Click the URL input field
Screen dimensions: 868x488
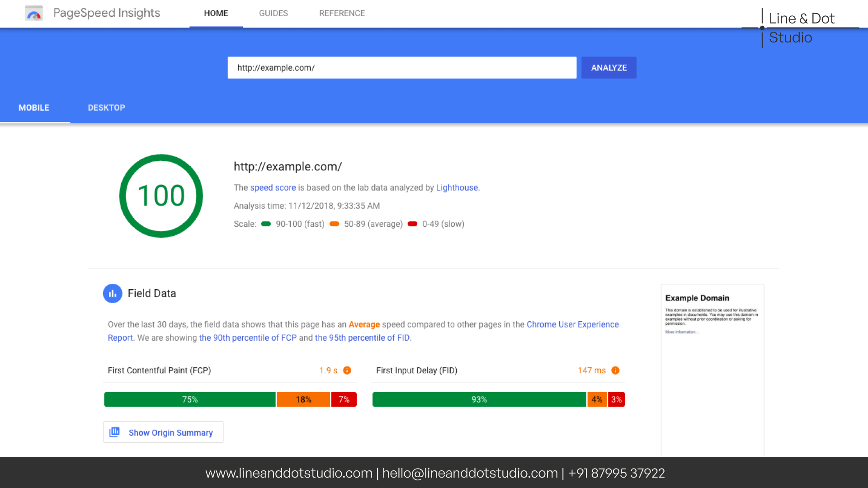tap(401, 68)
